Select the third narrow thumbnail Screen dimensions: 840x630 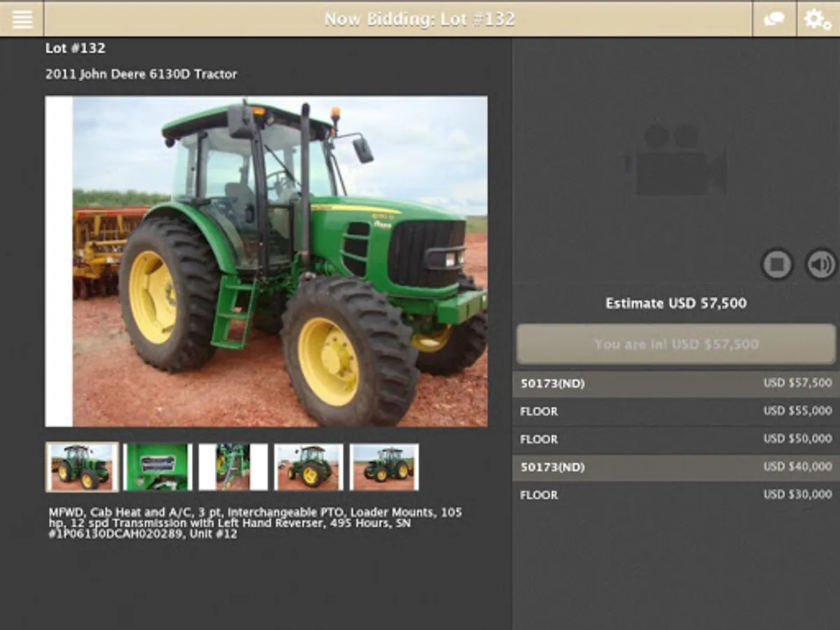pos(233,467)
